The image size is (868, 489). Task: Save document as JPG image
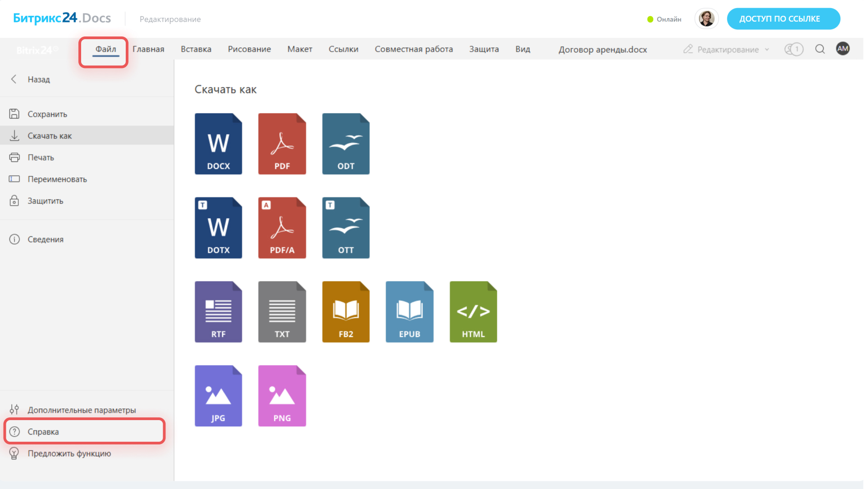pyautogui.click(x=218, y=396)
